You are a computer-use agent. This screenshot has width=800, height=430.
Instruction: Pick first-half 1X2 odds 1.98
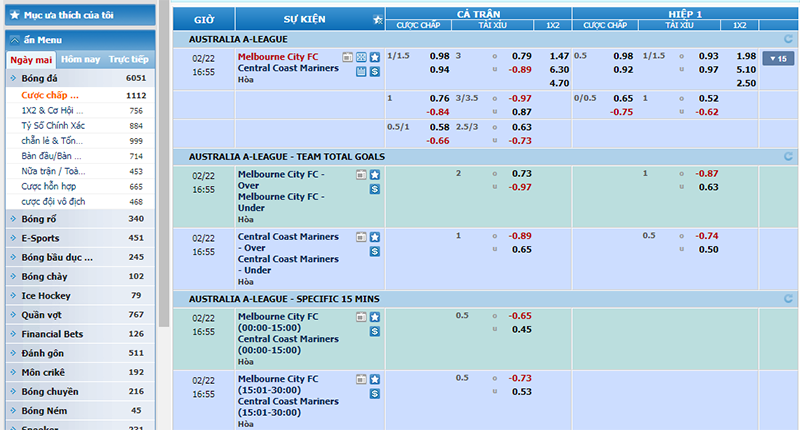746,56
